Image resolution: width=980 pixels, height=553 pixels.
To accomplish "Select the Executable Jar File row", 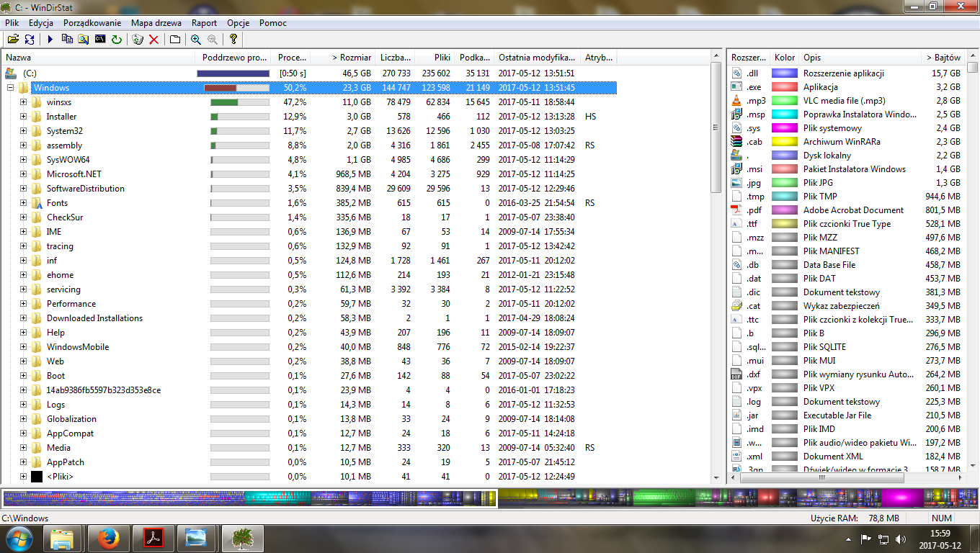I will point(847,415).
